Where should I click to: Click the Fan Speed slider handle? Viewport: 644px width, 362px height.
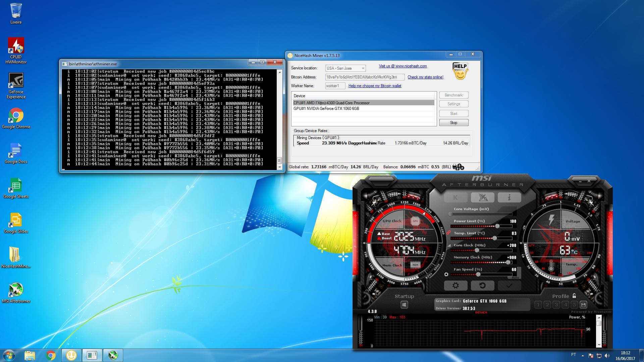478,275
